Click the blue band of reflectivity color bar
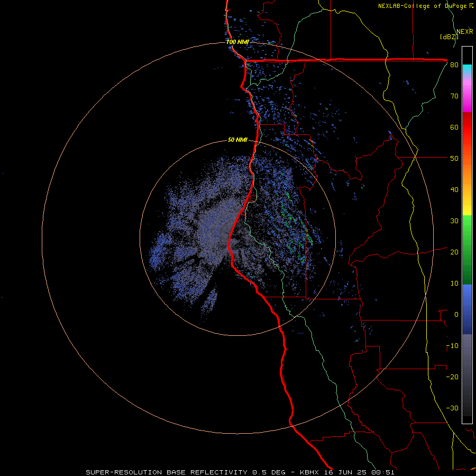Image resolution: width=476 pixels, height=476 pixels. tap(467, 309)
